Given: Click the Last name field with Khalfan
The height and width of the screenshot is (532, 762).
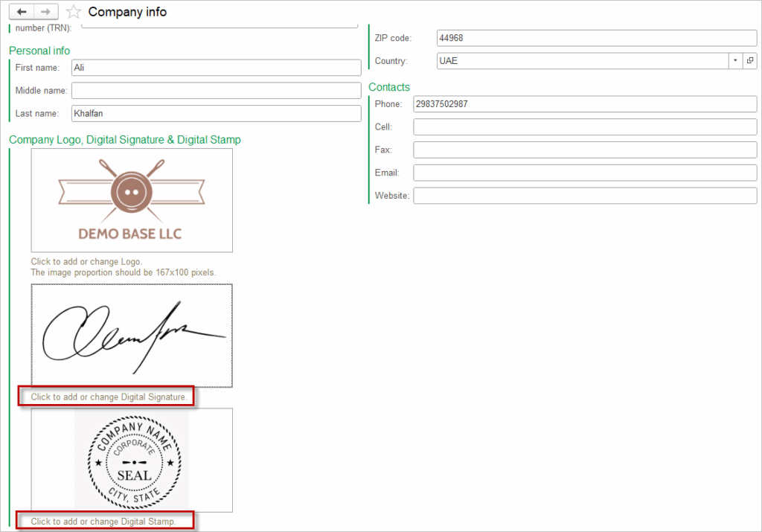Looking at the screenshot, I should tap(216, 114).
